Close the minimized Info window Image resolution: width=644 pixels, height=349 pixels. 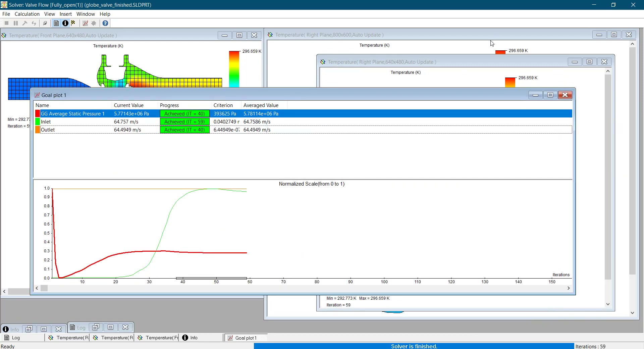point(58,329)
